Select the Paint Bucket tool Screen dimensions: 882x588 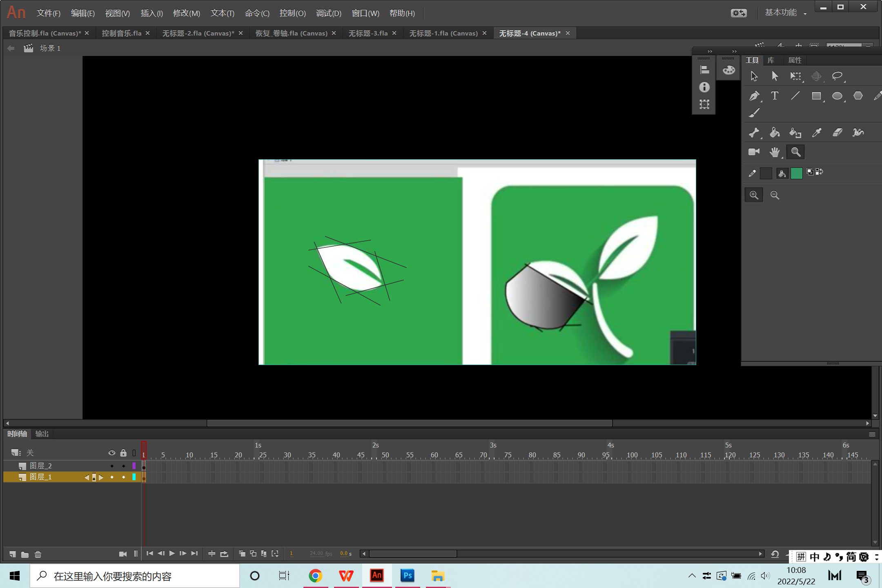[775, 132]
